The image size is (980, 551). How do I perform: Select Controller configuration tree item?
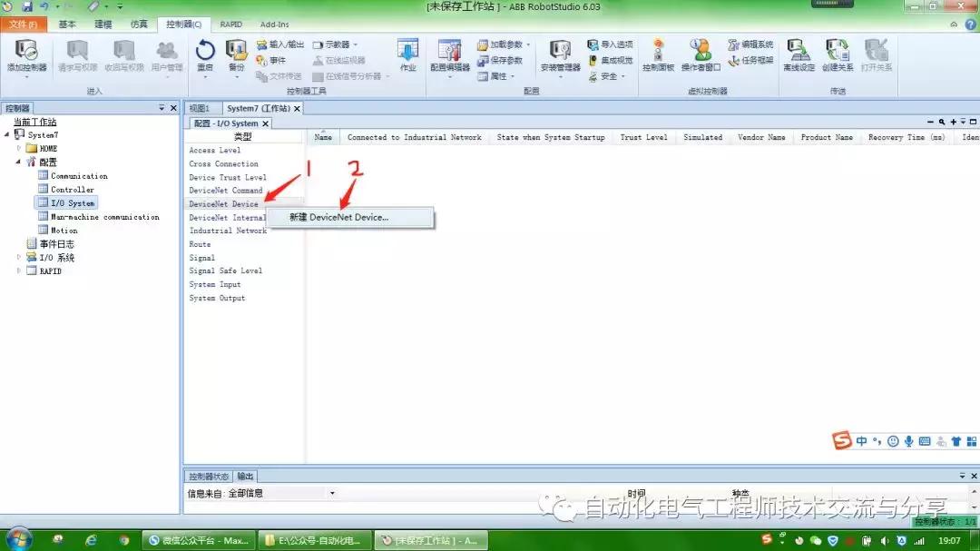coord(73,190)
